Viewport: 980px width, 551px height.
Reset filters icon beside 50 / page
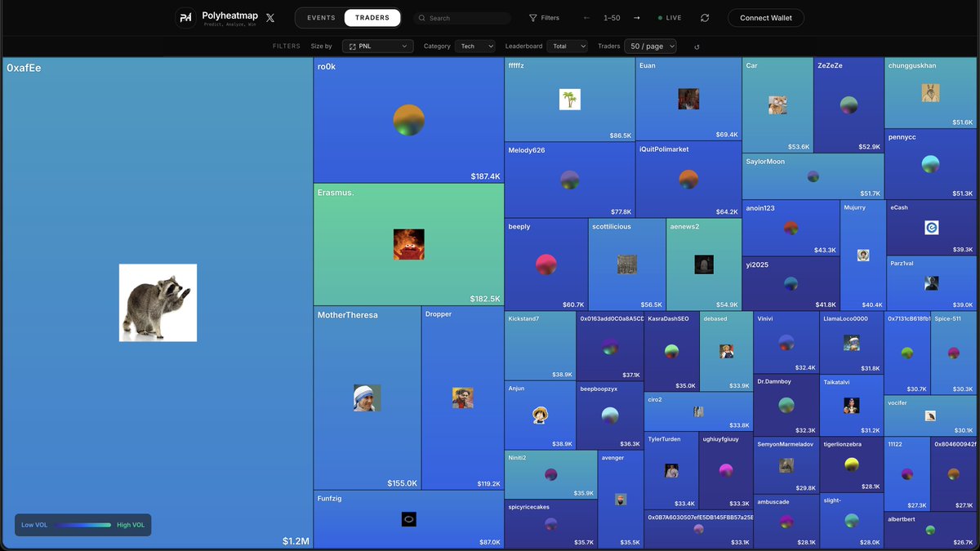[x=697, y=47]
